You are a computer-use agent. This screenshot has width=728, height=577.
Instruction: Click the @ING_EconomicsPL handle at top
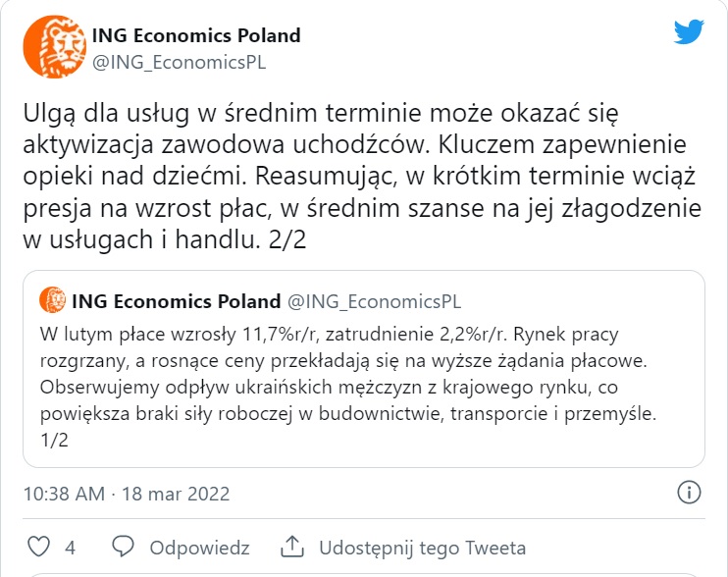(x=180, y=63)
